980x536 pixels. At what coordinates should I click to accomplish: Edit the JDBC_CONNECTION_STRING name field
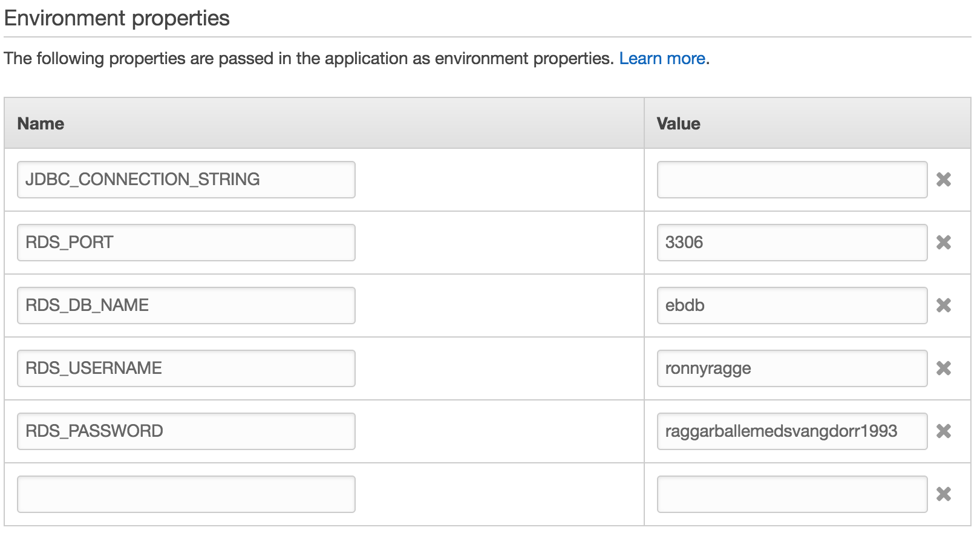coord(186,180)
